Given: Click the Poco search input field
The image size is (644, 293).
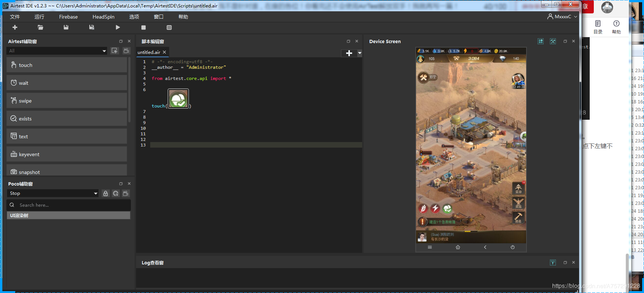Looking at the screenshot, I should pos(69,205).
